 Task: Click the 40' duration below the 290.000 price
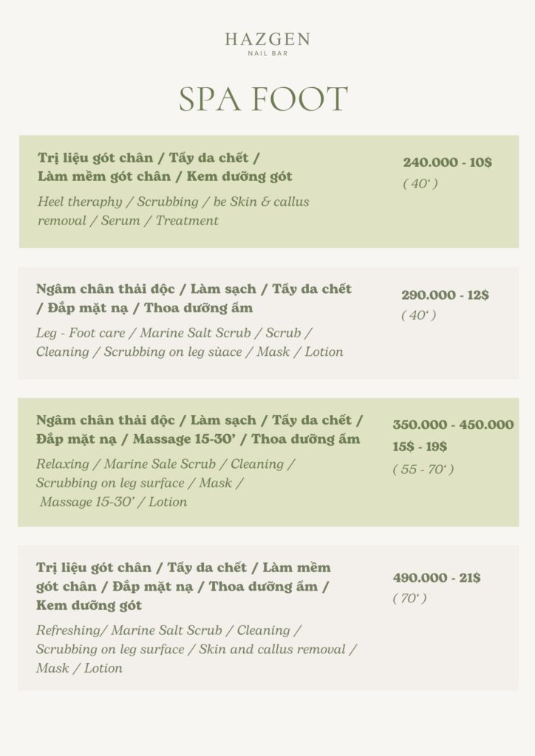point(418,315)
